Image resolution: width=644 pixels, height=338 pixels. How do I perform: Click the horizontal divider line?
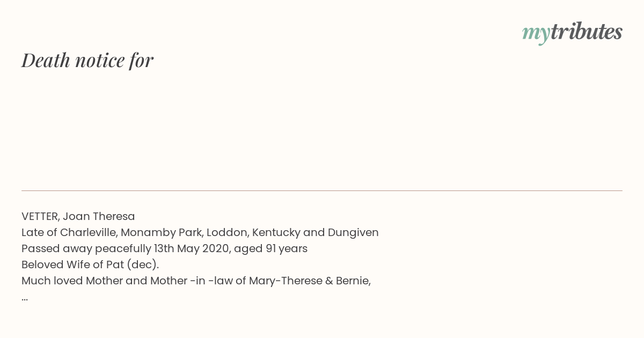pos(322,190)
